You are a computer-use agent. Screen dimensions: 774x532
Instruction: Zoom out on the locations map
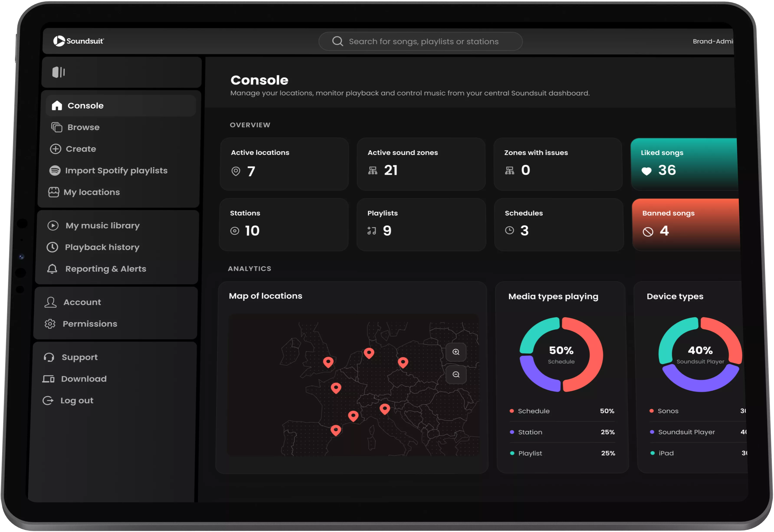coord(456,375)
